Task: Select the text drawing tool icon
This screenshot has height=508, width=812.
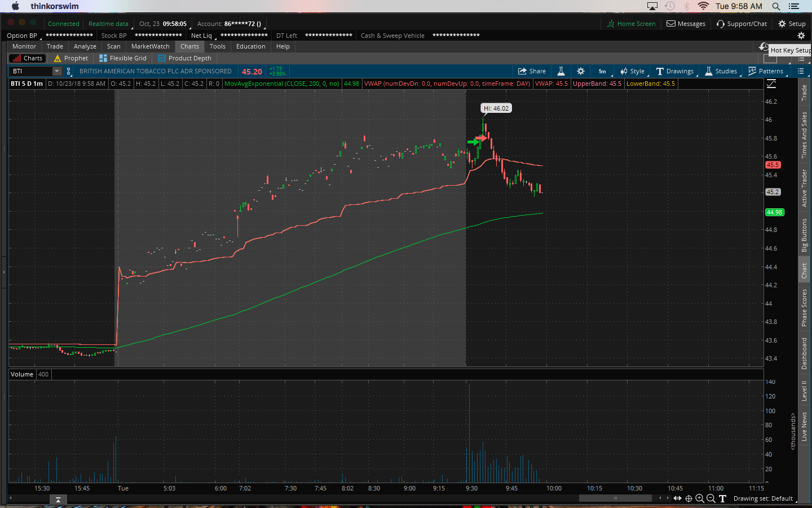Action: pos(722,498)
